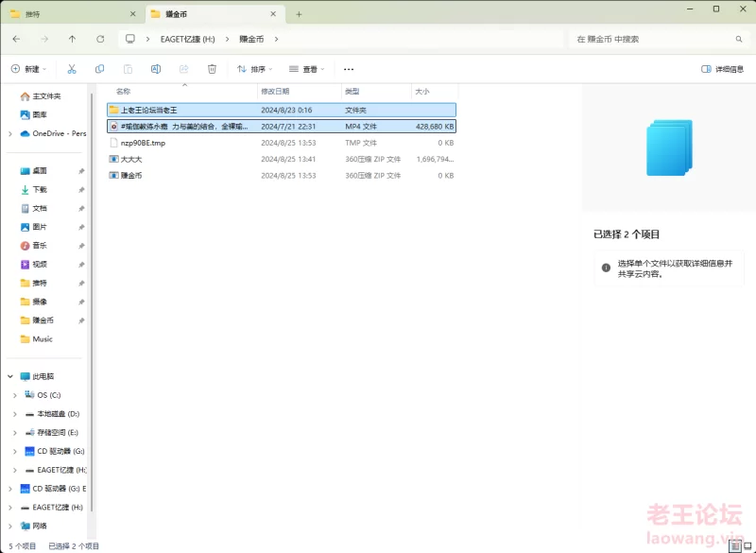Open the 查看 view dropdown
The height and width of the screenshot is (553, 756).
tap(307, 69)
